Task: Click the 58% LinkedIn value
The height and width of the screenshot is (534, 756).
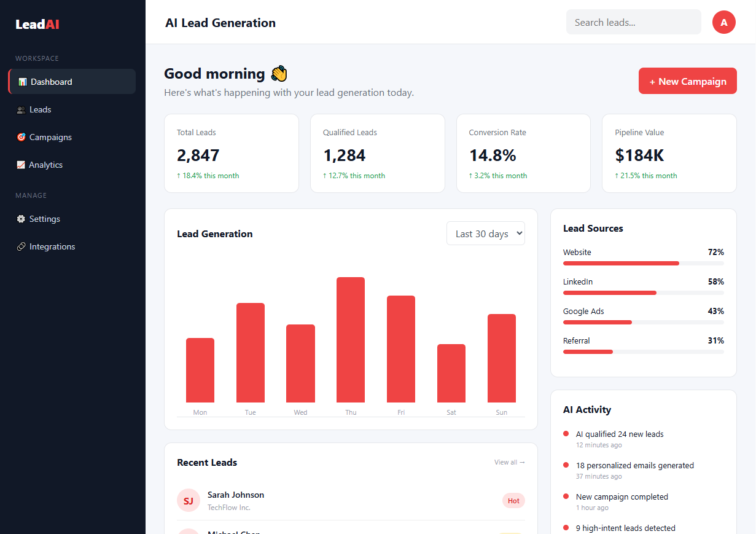Action: pos(716,281)
